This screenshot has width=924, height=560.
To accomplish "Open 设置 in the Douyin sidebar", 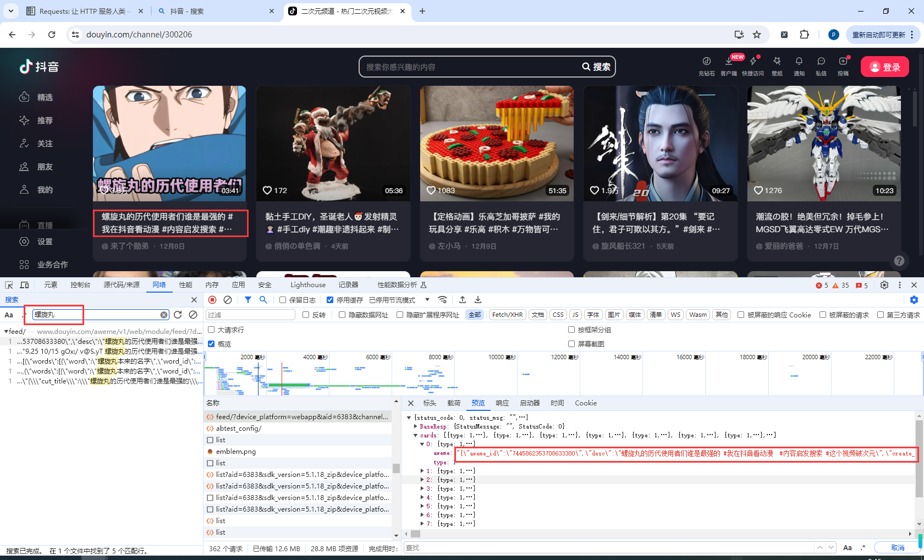I will pyautogui.click(x=36, y=241).
